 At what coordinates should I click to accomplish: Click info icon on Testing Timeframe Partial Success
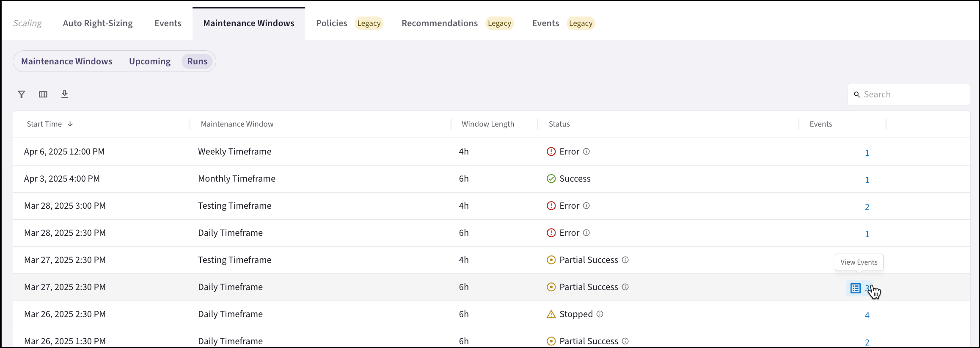tap(625, 260)
